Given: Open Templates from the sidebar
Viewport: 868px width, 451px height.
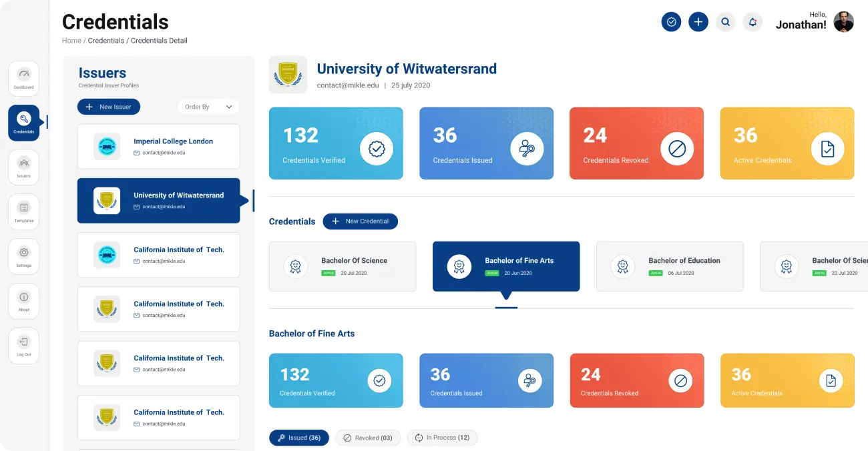Looking at the screenshot, I should [24, 211].
